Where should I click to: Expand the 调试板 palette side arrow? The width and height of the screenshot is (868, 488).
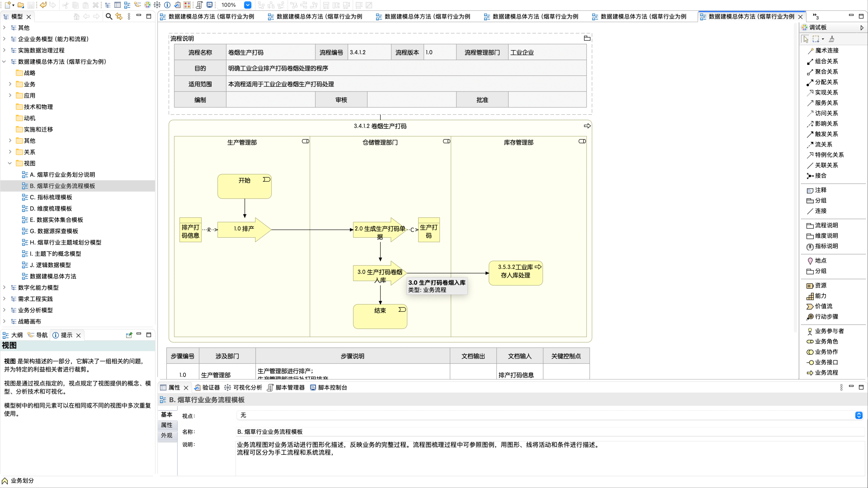[862, 28]
